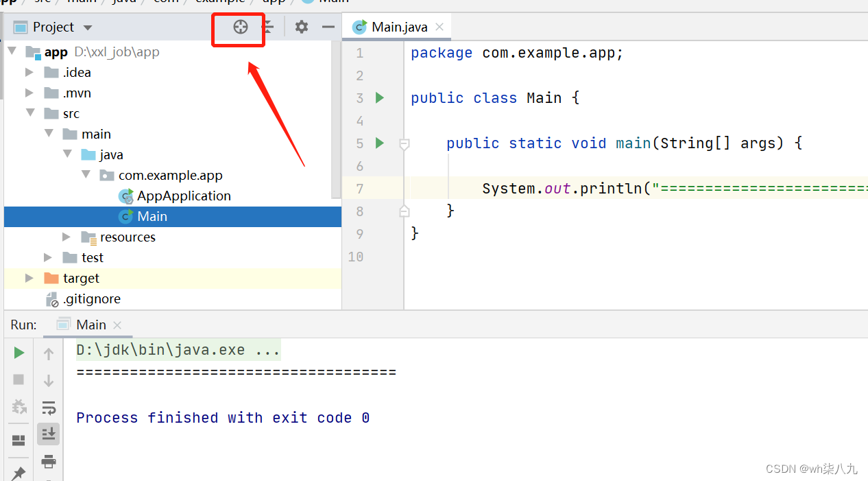Viewport: 868px width, 481px height.
Task: Click the Print console output icon
Action: pyautogui.click(x=49, y=461)
